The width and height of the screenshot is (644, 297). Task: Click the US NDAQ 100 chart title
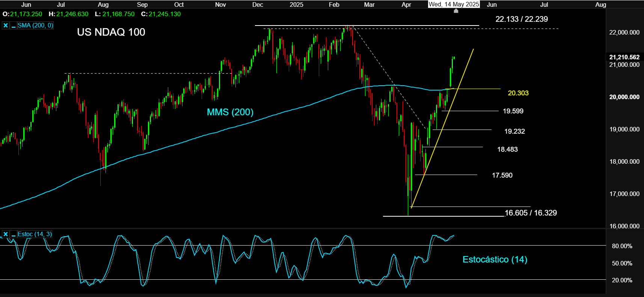pos(111,32)
